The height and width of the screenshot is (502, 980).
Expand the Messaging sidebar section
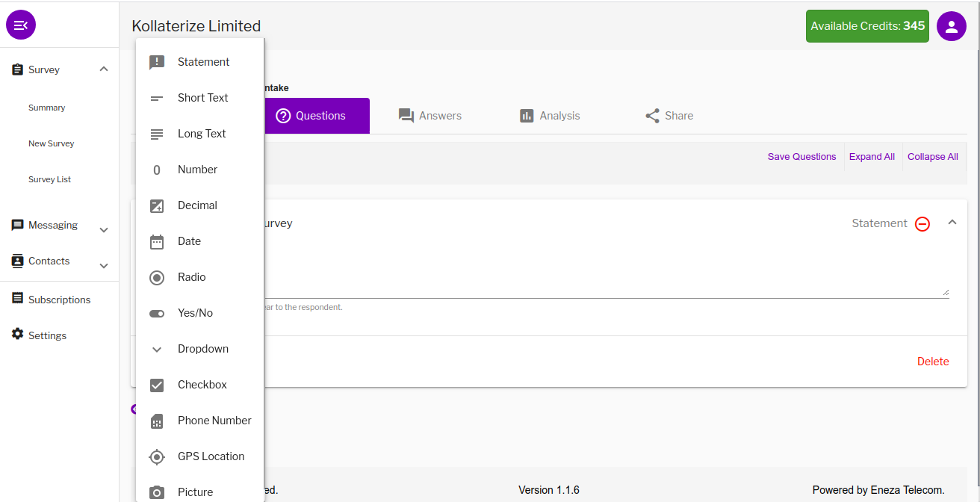tap(104, 230)
